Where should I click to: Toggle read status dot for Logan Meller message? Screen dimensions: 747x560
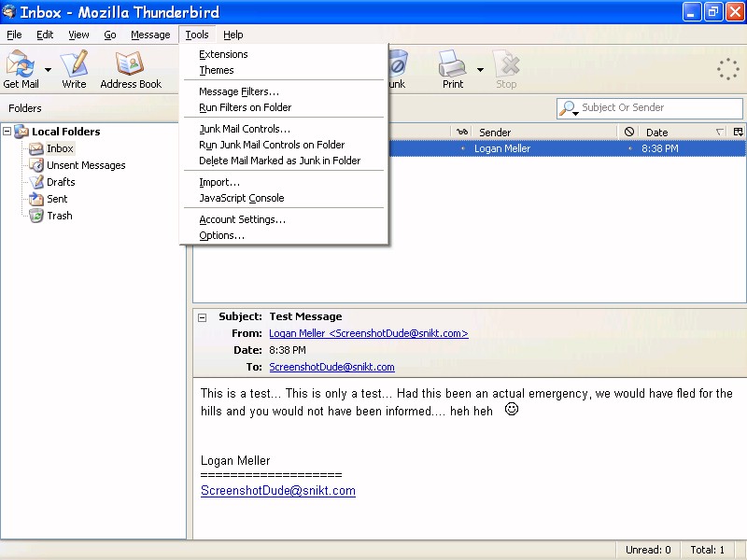[462, 148]
